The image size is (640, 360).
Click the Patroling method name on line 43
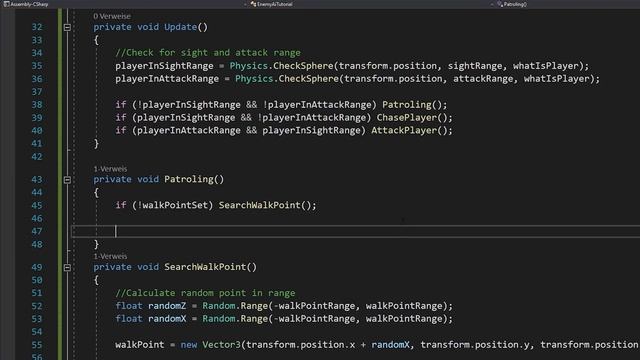click(x=189, y=179)
